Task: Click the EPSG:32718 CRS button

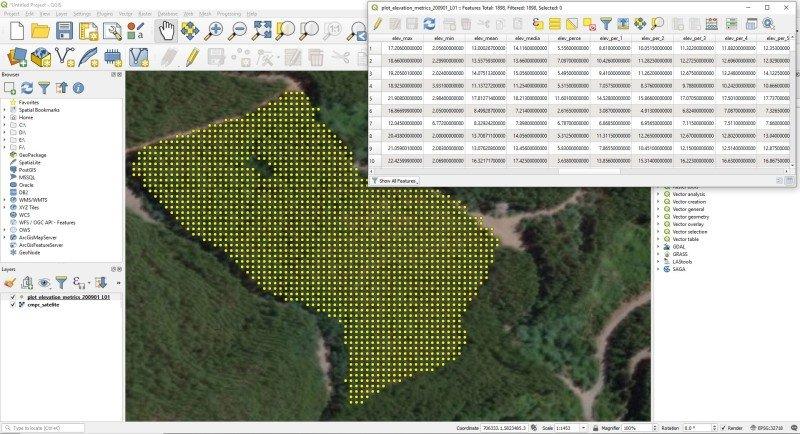Action: [774, 428]
